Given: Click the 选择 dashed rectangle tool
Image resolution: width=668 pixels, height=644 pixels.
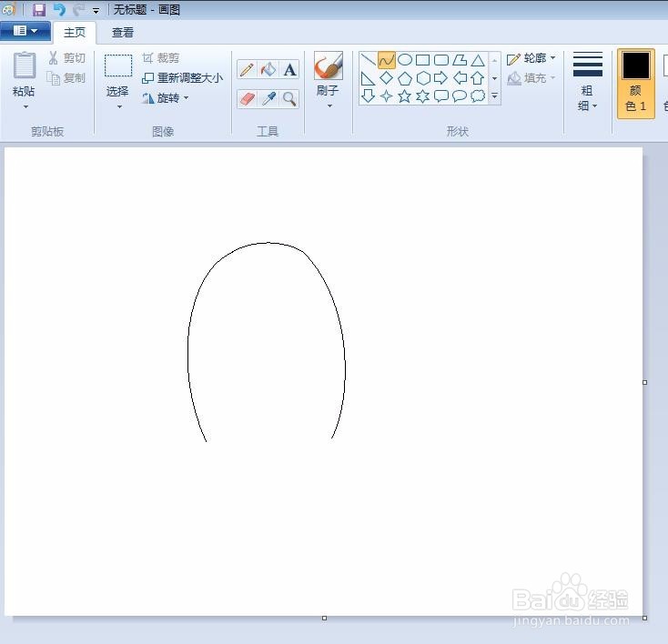Looking at the screenshot, I should coord(118,65).
